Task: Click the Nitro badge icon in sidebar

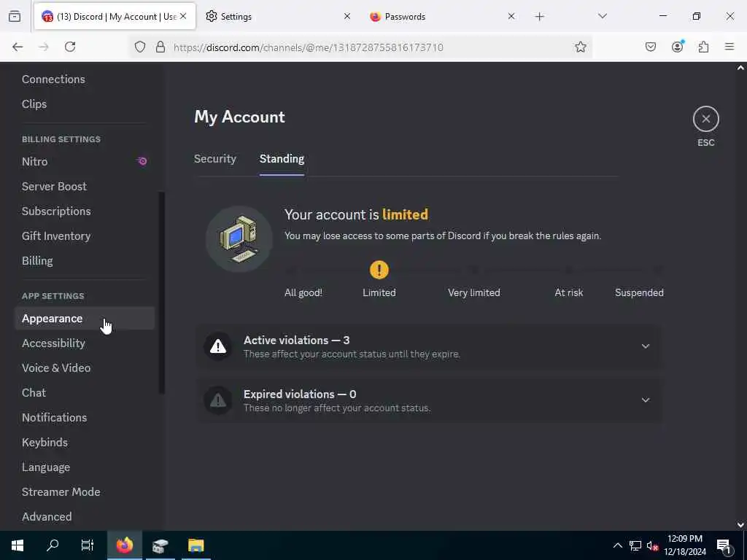Action: click(x=142, y=161)
